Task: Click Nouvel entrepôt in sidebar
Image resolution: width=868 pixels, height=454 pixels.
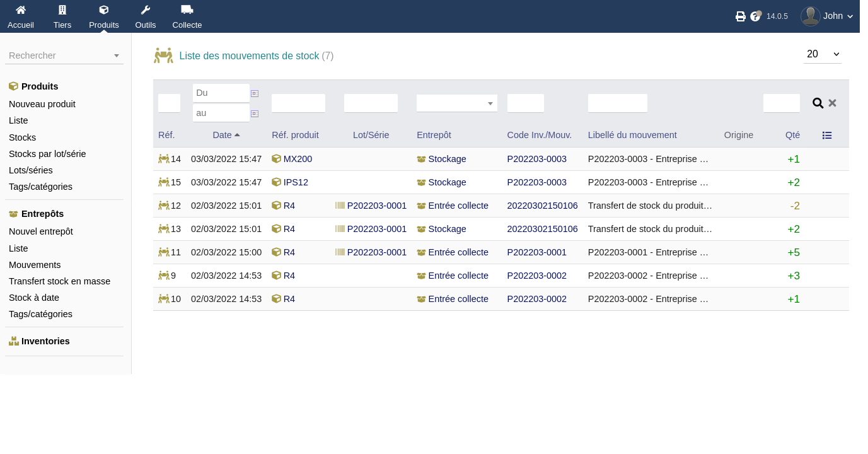Action: [41, 231]
